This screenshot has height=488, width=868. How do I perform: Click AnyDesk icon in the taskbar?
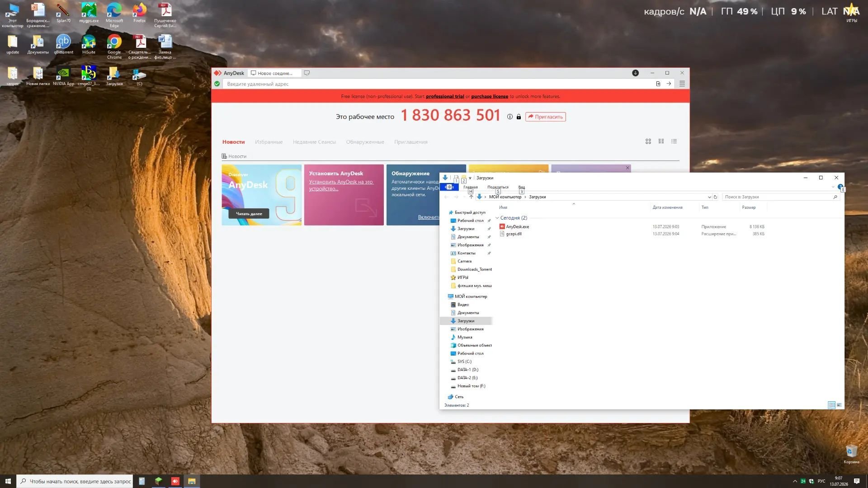175,481
